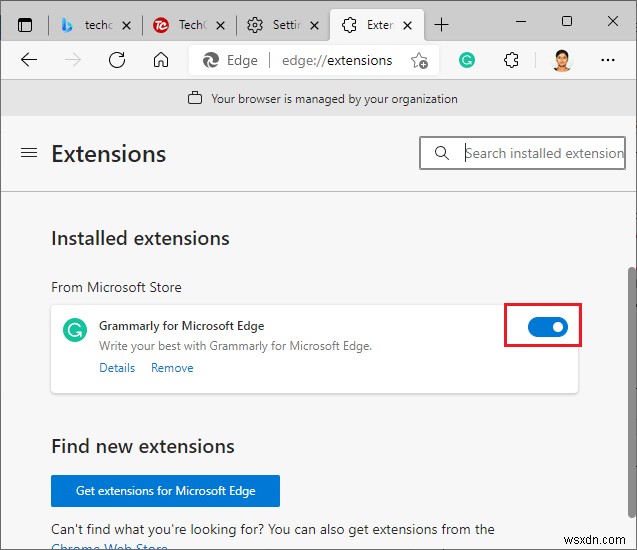Click the page's vertical scrollbar

pos(630,350)
